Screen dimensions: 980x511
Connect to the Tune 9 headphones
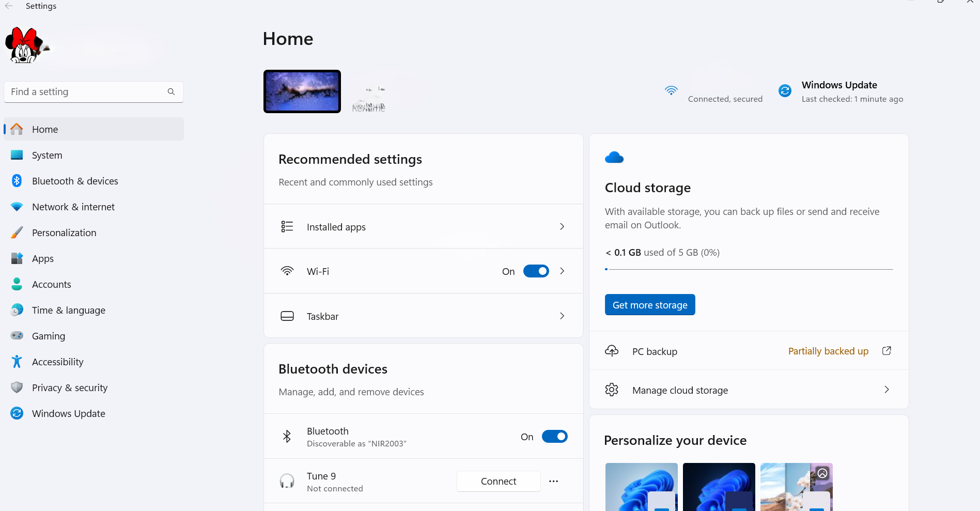[498, 481]
